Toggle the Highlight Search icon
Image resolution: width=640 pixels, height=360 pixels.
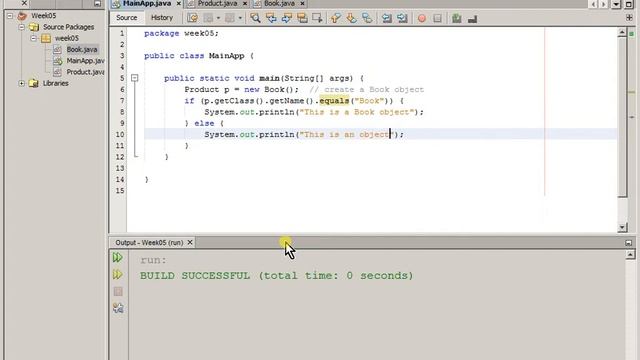pyautogui.click(x=302, y=18)
